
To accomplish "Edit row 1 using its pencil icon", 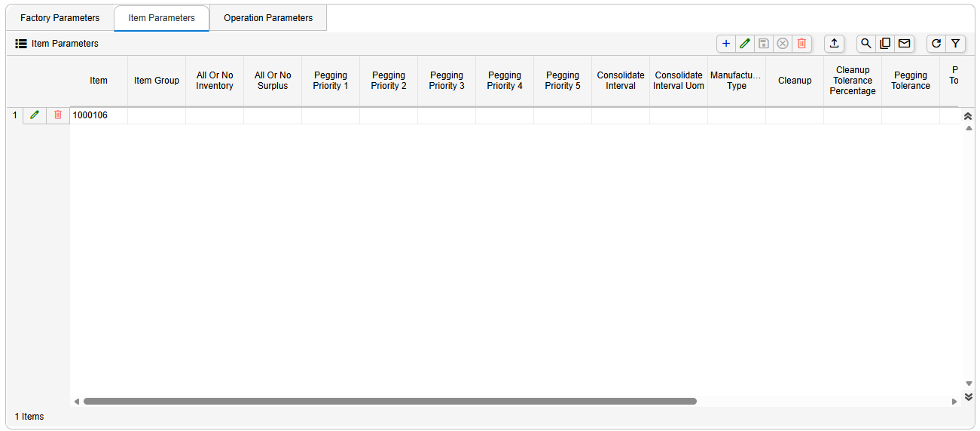I will click(34, 115).
